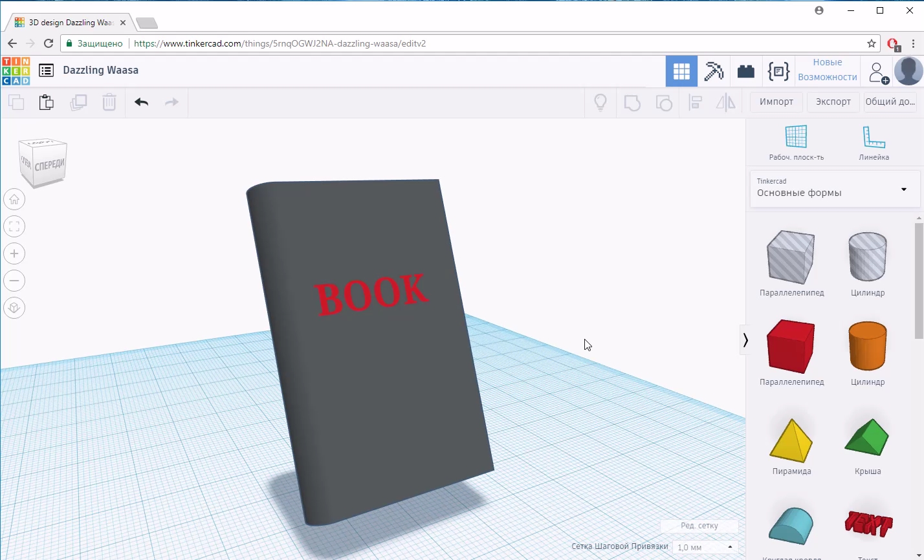The width and height of the screenshot is (924, 560).
Task: Undo the last action
Action: tap(142, 102)
